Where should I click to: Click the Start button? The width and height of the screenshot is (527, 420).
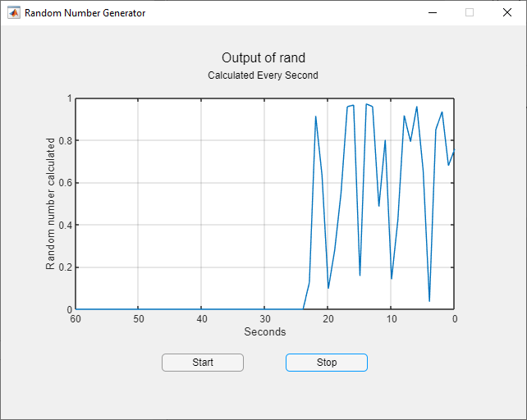203,363
